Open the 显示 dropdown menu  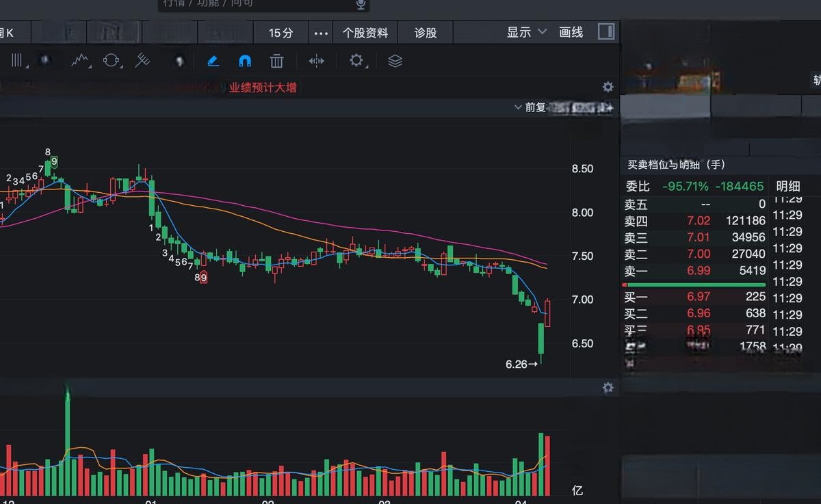coord(527,32)
